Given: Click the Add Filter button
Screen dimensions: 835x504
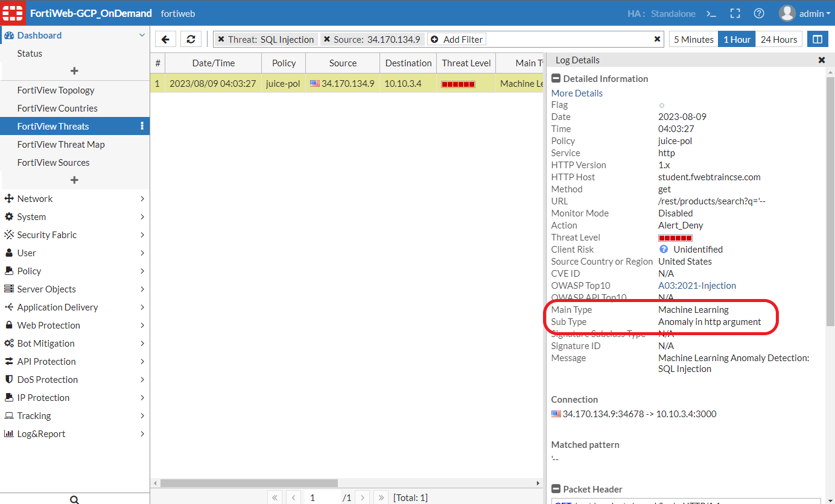Looking at the screenshot, I should [x=457, y=39].
